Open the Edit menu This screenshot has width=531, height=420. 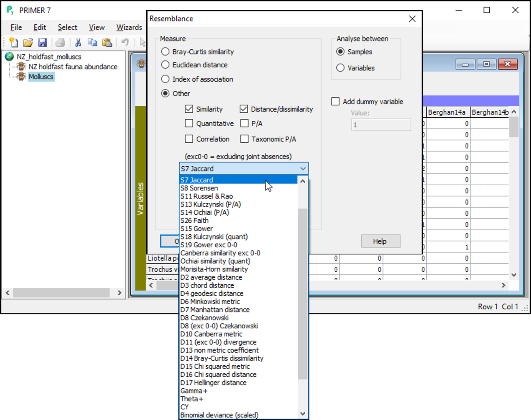coord(40,28)
